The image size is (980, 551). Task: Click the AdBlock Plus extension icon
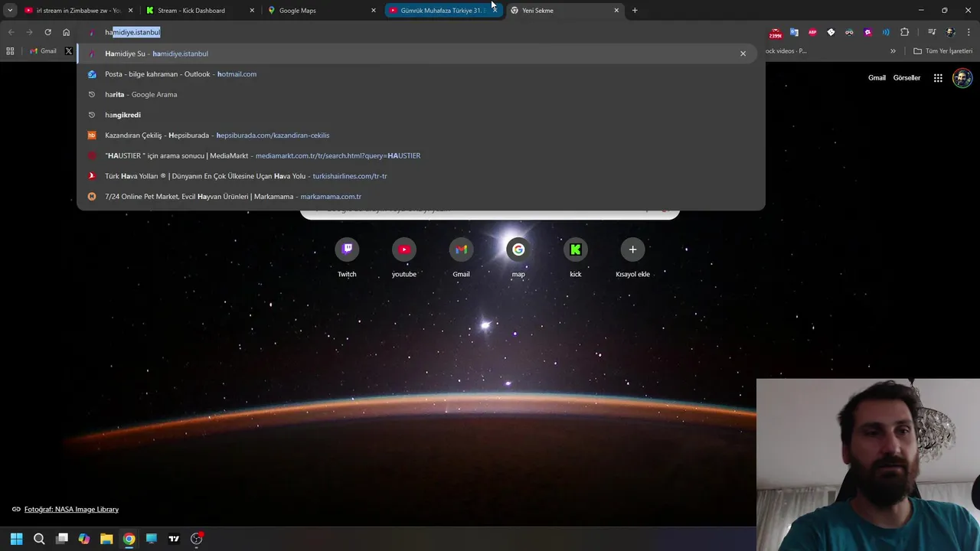812,32
